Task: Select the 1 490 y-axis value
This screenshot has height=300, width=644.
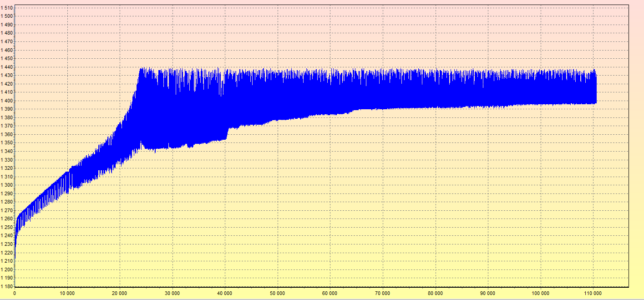Action: coord(7,25)
